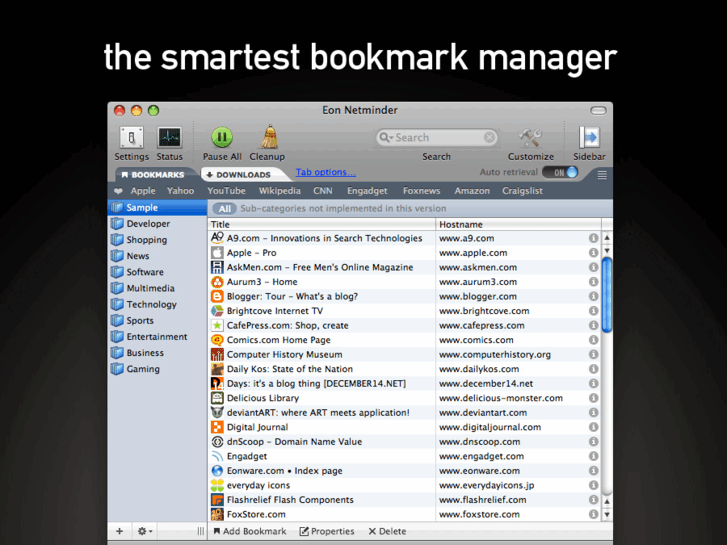Click the sidebar resize grip handle
727x545 pixels.
[200, 531]
